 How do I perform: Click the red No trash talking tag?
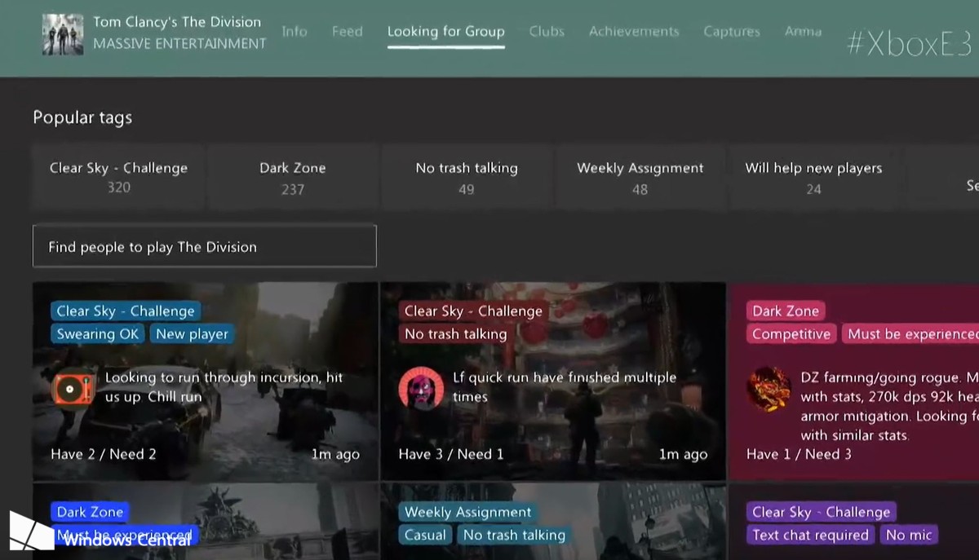pos(455,333)
